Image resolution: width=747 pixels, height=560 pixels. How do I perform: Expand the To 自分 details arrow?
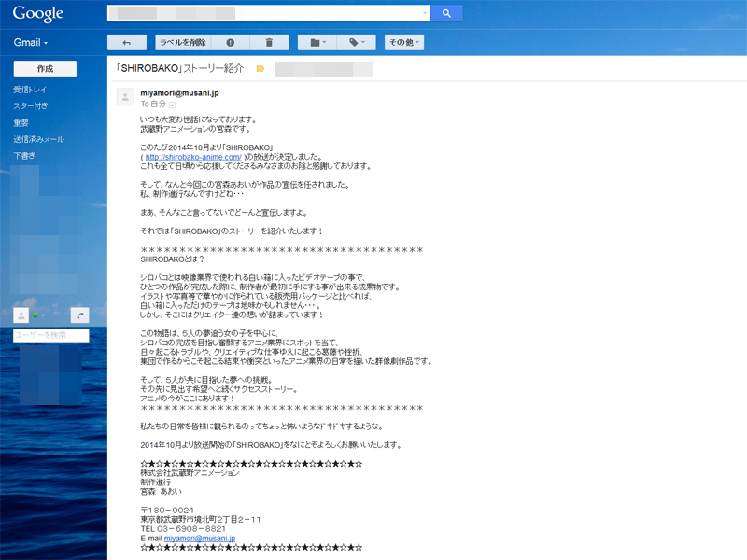click(x=173, y=105)
